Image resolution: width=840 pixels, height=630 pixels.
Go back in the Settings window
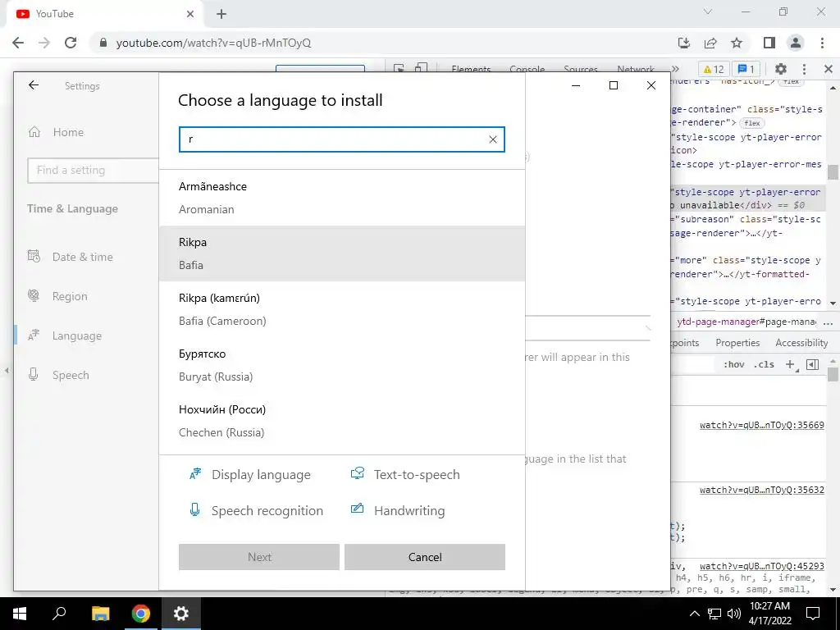pyautogui.click(x=34, y=85)
